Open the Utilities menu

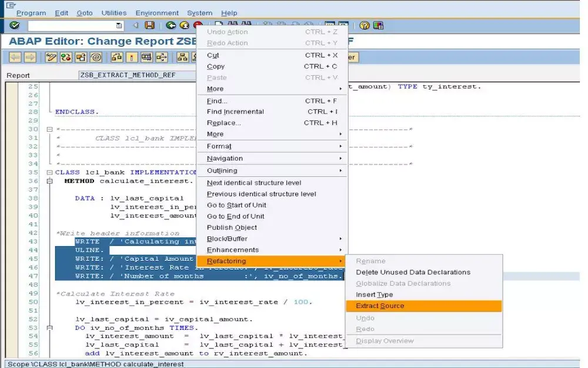coord(113,12)
